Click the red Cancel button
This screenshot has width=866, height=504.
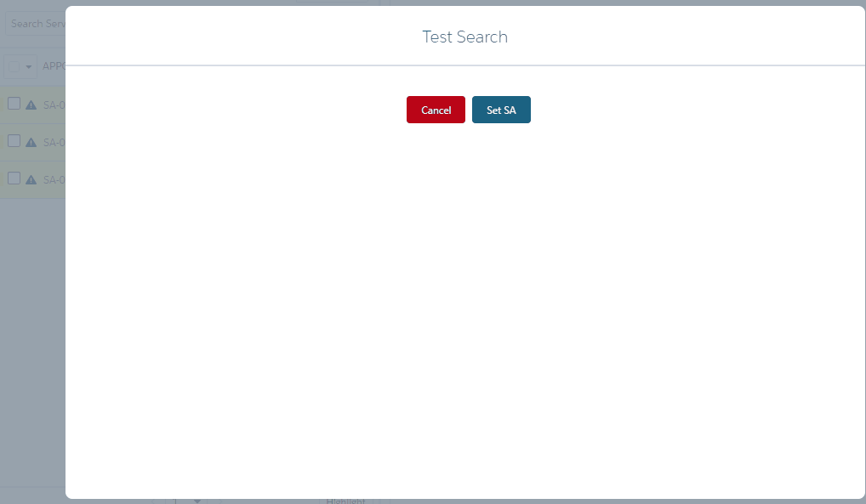(x=436, y=110)
